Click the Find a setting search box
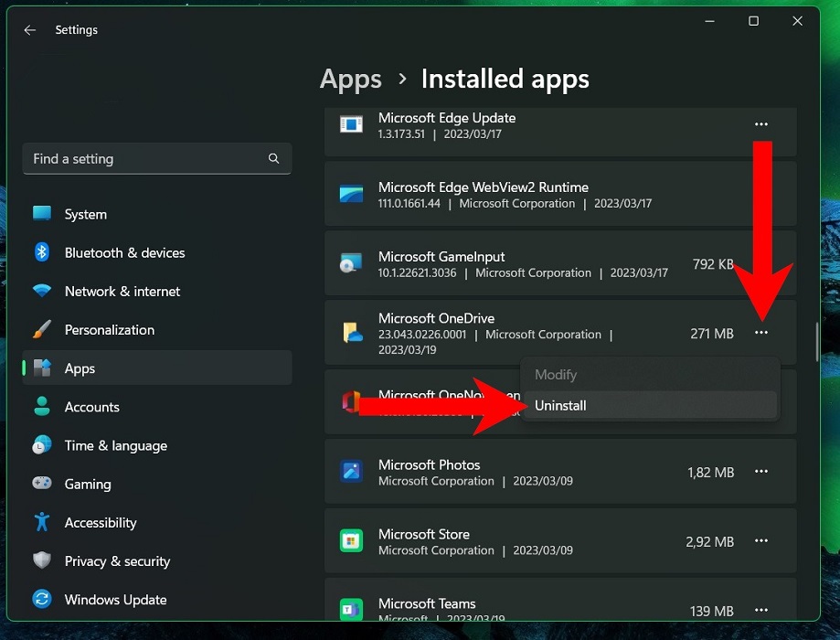Image resolution: width=840 pixels, height=640 pixels. point(156,158)
